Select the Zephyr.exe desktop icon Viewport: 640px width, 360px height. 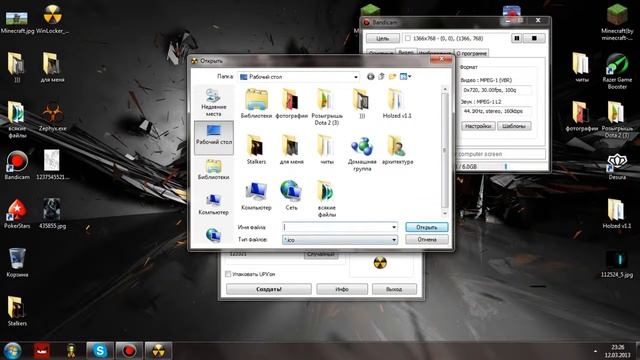[52, 117]
